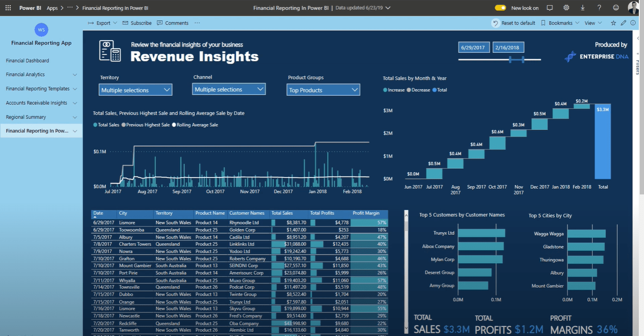Click the Financial Reporting App title
The width and height of the screenshot is (644, 336).
(x=41, y=43)
